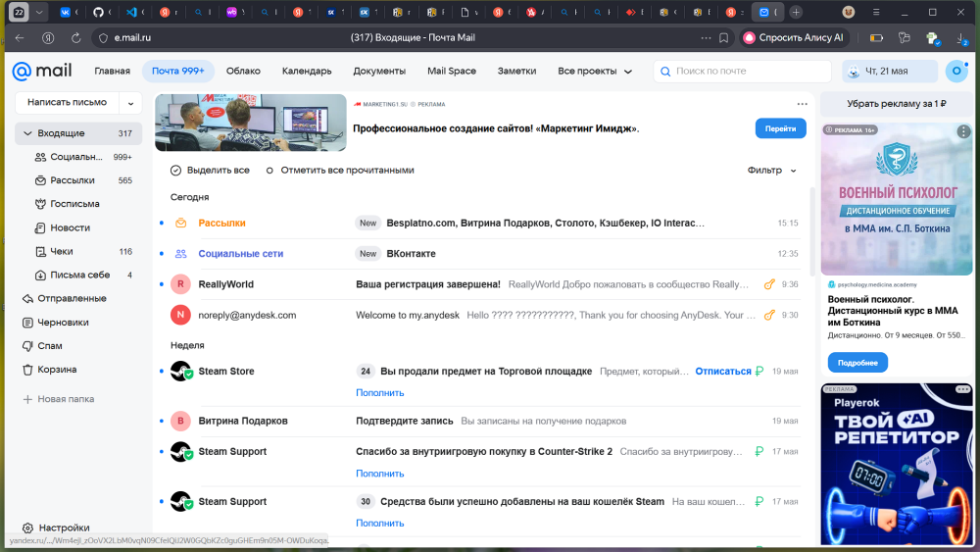The image size is (980, 552).
Task: Open Чеки folder
Action: click(x=61, y=251)
